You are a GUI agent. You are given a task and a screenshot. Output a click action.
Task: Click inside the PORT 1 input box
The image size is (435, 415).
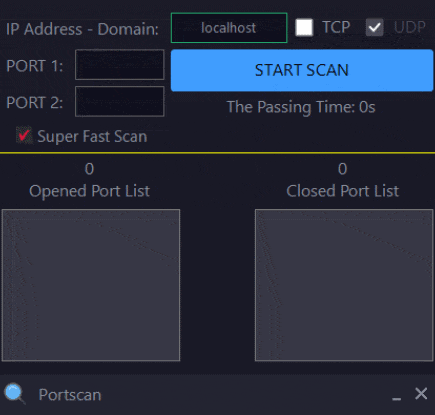click(x=120, y=65)
